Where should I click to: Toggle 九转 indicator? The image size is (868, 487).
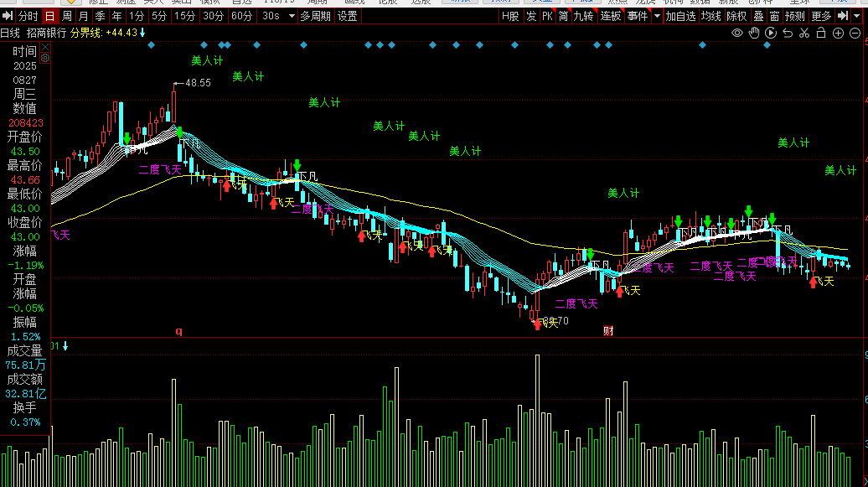(x=583, y=16)
